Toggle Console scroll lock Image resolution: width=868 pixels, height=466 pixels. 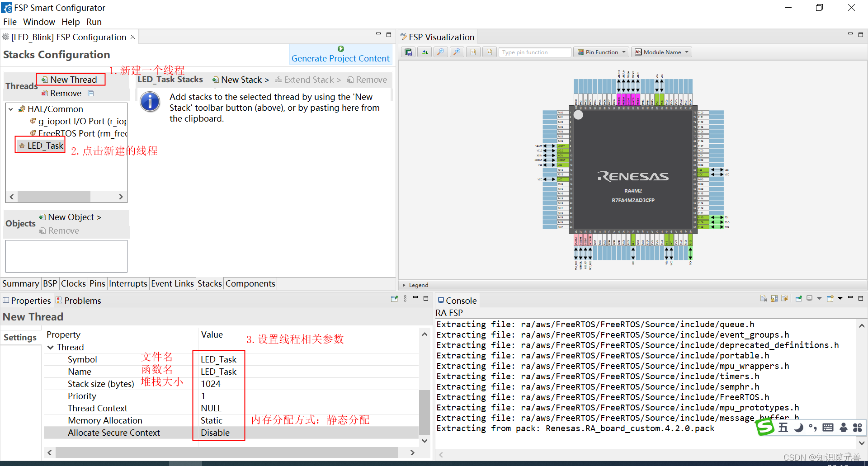pyautogui.click(x=774, y=298)
